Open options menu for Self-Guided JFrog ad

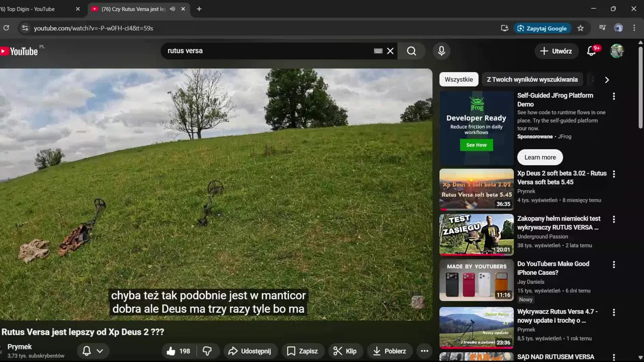[x=614, y=96]
